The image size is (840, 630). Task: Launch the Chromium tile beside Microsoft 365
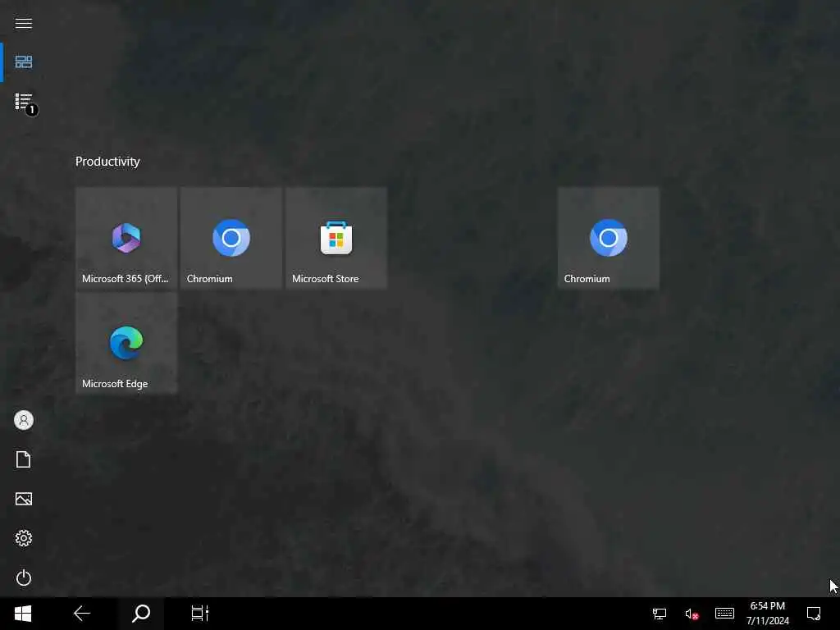coord(231,238)
